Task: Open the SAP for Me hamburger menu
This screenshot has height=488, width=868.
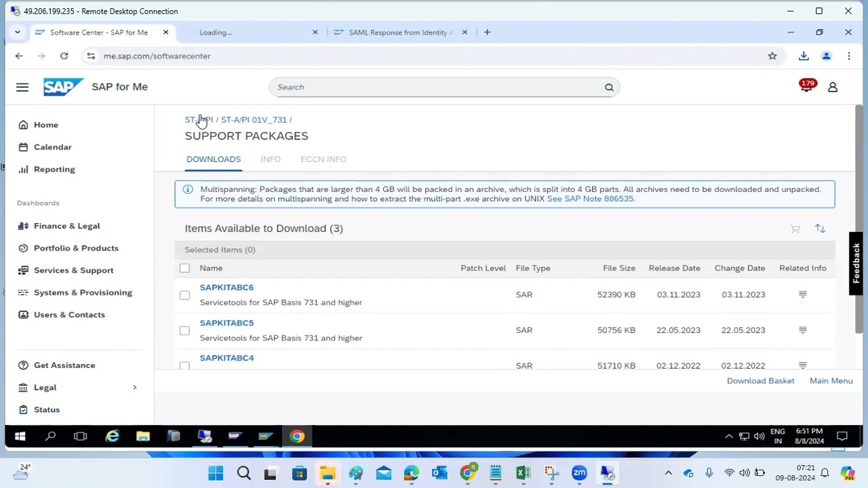Action: coord(22,87)
